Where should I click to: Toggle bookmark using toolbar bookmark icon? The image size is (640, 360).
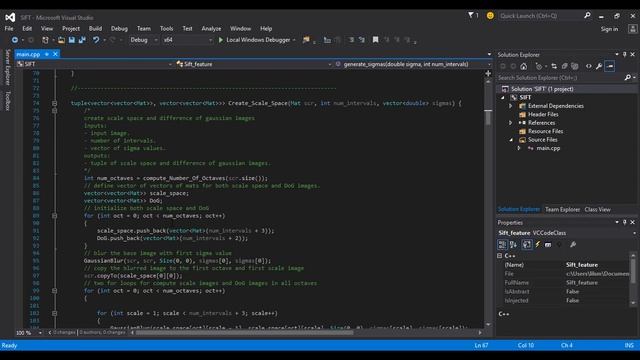coord(376,40)
